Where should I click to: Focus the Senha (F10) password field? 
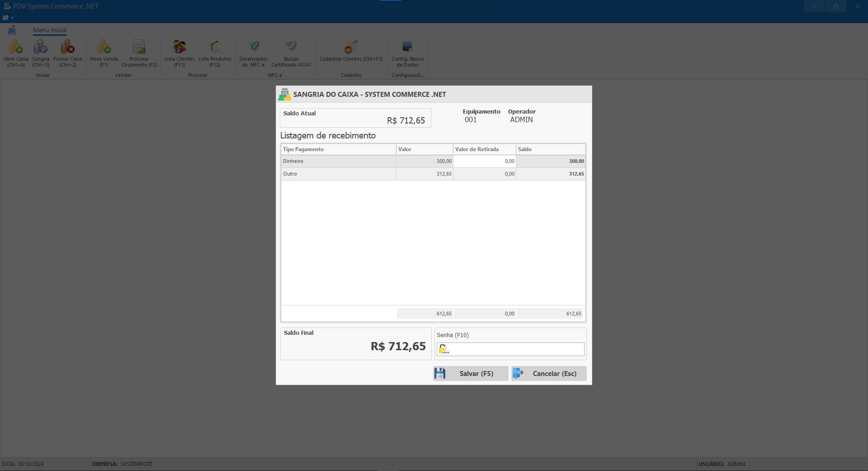click(x=516, y=349)
